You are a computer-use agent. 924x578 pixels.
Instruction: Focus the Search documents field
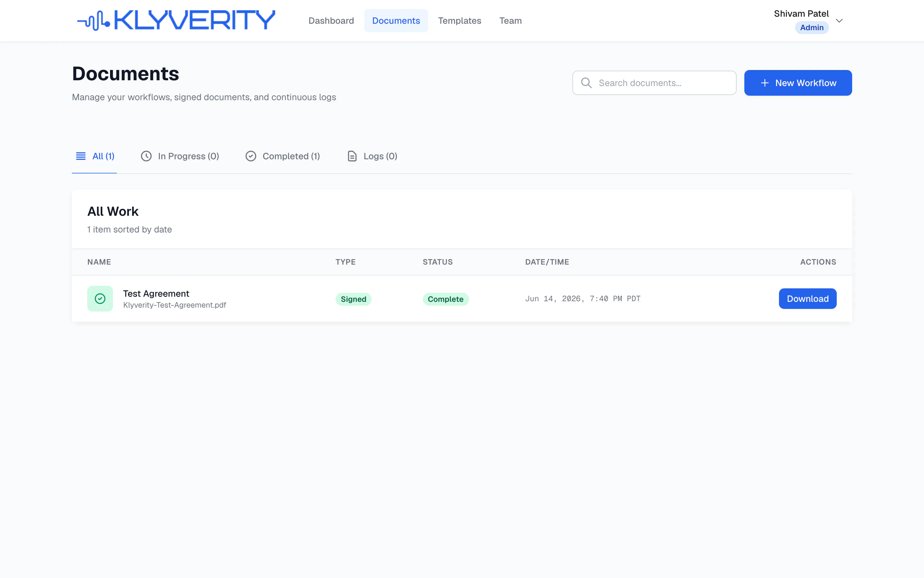tap(654, 83)
